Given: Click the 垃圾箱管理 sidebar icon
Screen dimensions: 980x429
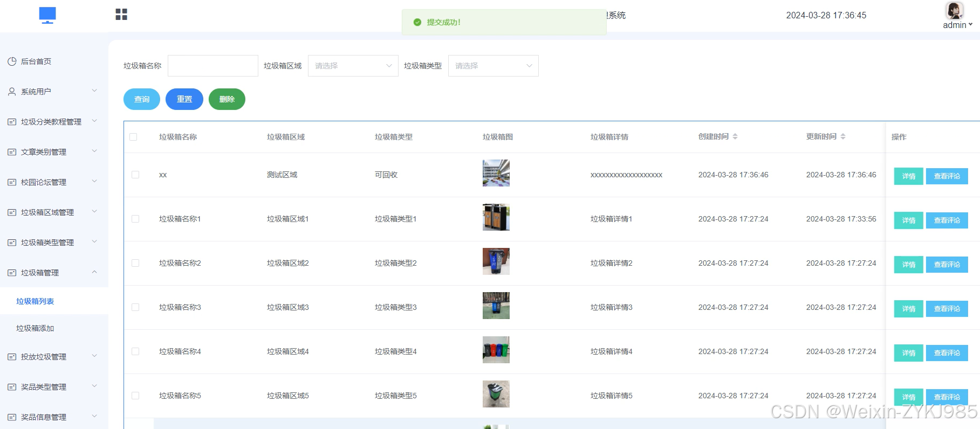Looking at the screenshot, I should tap(12, 273).
